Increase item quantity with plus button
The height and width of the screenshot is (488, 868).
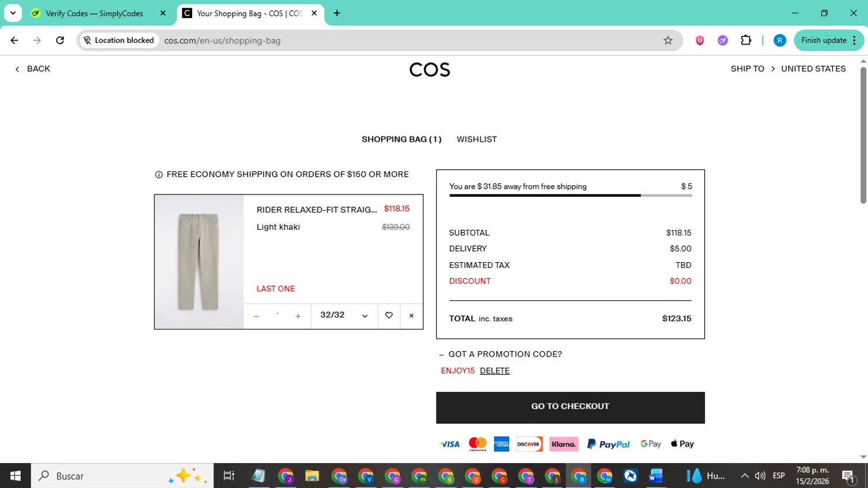pyautogui.click(x=298, y=316)
